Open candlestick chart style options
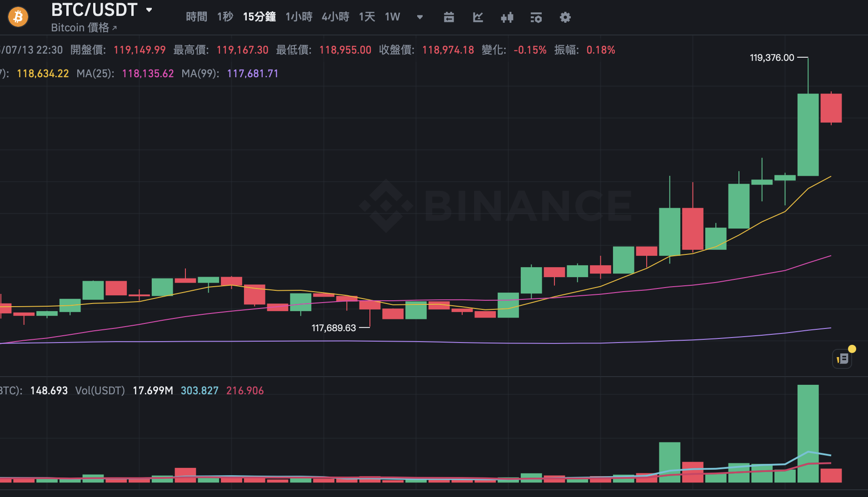Image resolution: width=868 pixels, height=497 pixels. click(507, 17)
